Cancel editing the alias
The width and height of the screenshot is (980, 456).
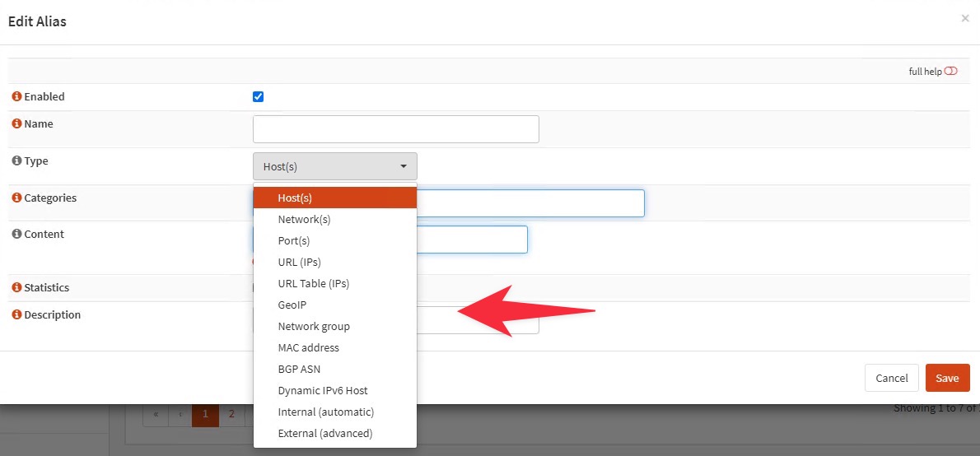click(892, 378)
